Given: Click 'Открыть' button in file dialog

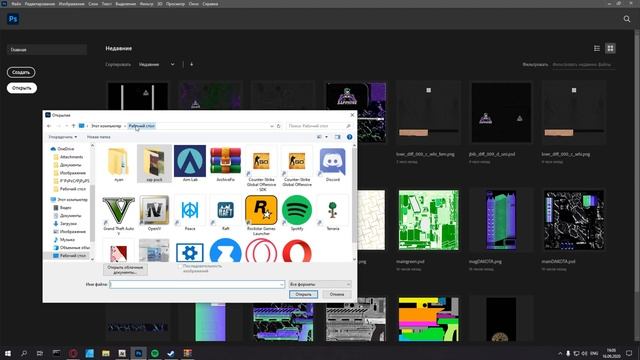Looking at the screenshot, I should [x=303, y=294].
